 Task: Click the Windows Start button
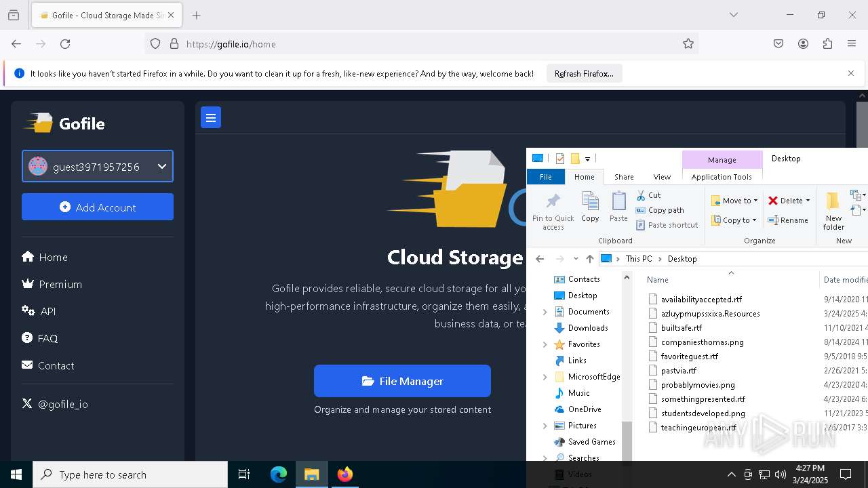coord(16,474)
